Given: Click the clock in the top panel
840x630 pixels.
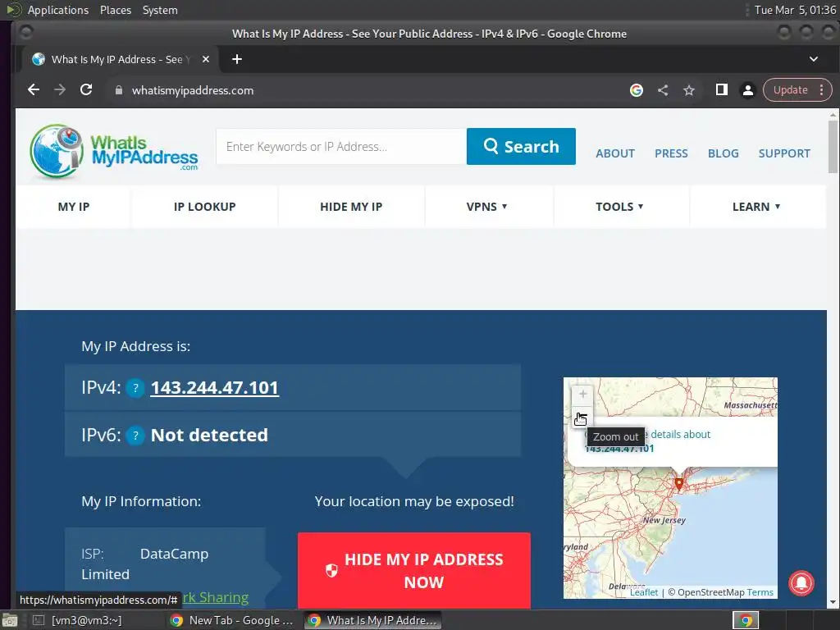Looking at the screenshot, I should coord(795,10).
